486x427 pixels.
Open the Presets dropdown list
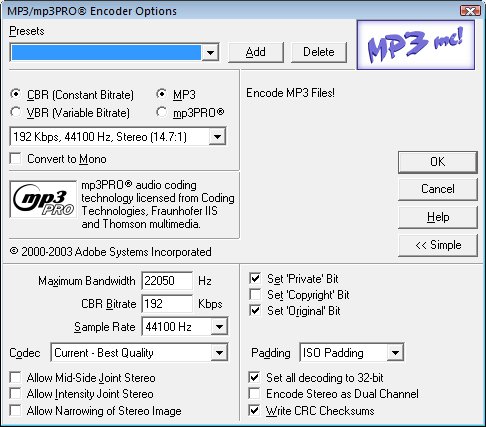click(210, 52)
